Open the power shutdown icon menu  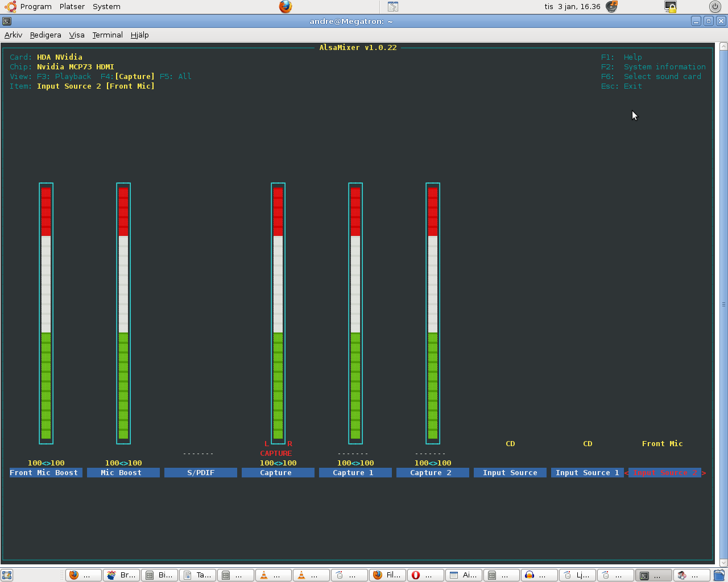pos(715,7)
